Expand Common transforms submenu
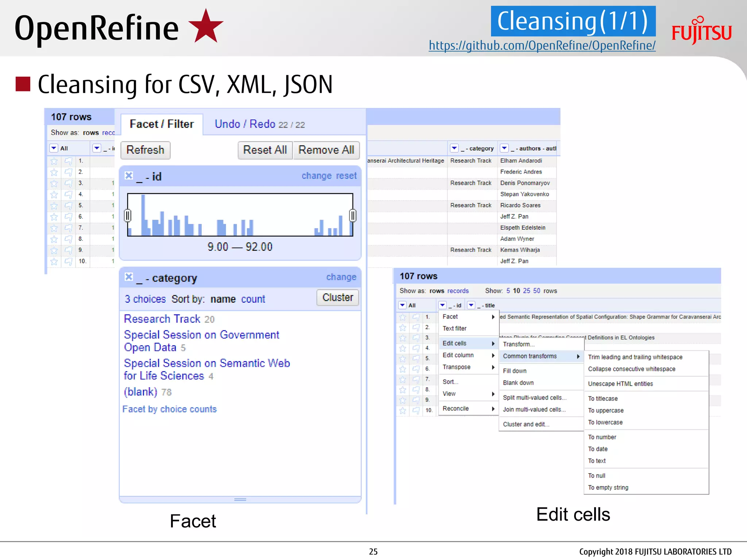Screen dimensions: 747x560 point(541,356)
